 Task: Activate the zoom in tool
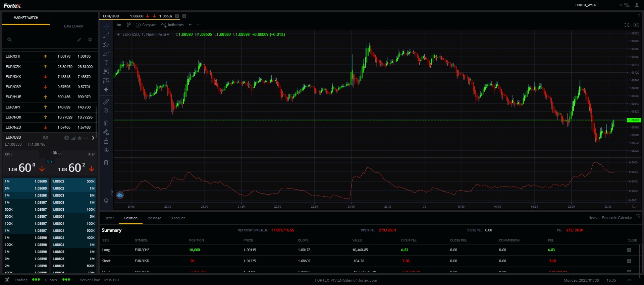pyautogui.click(x=106, y=111)
